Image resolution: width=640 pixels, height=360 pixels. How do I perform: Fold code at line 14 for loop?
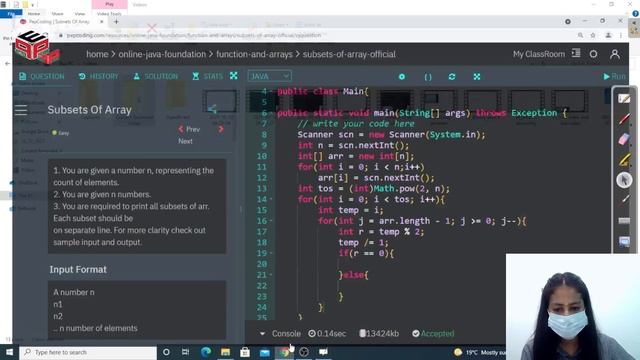[271, 200]
